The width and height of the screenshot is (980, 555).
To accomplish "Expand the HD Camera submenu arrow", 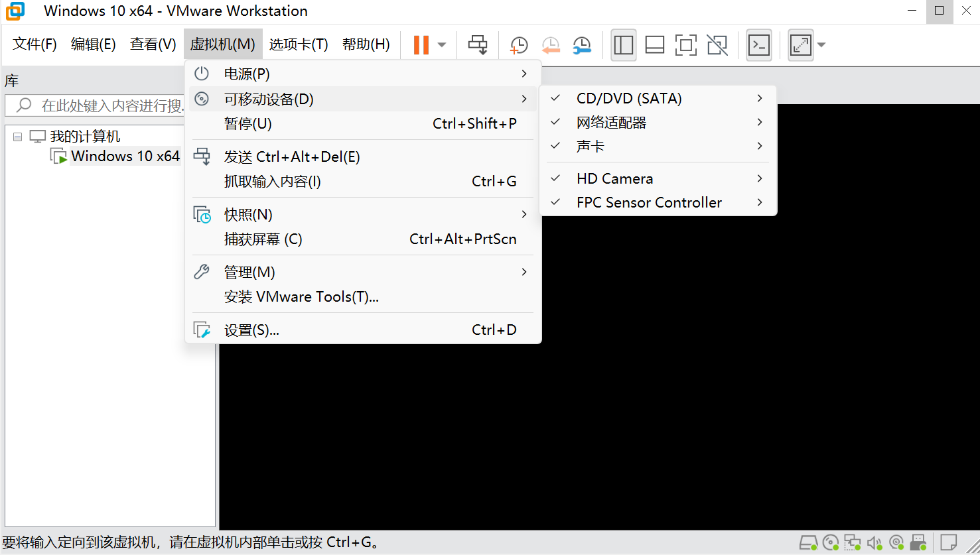I will (x=760, y=178).
